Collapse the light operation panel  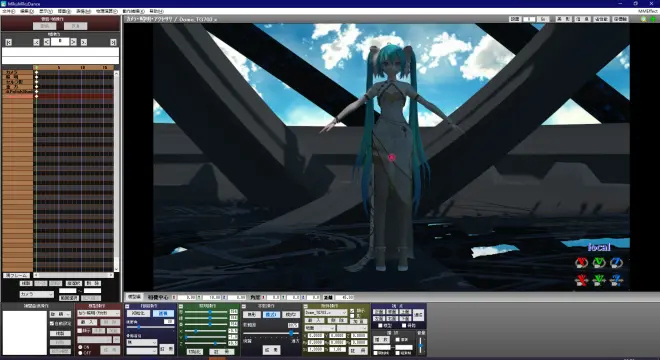(x=181, y=306)
